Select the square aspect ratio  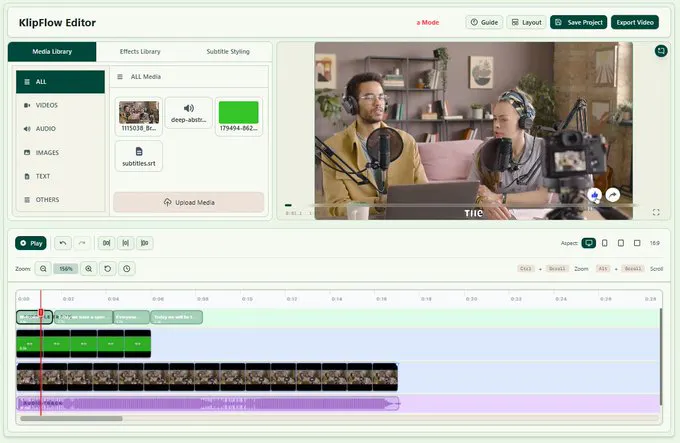click(637, 243)
